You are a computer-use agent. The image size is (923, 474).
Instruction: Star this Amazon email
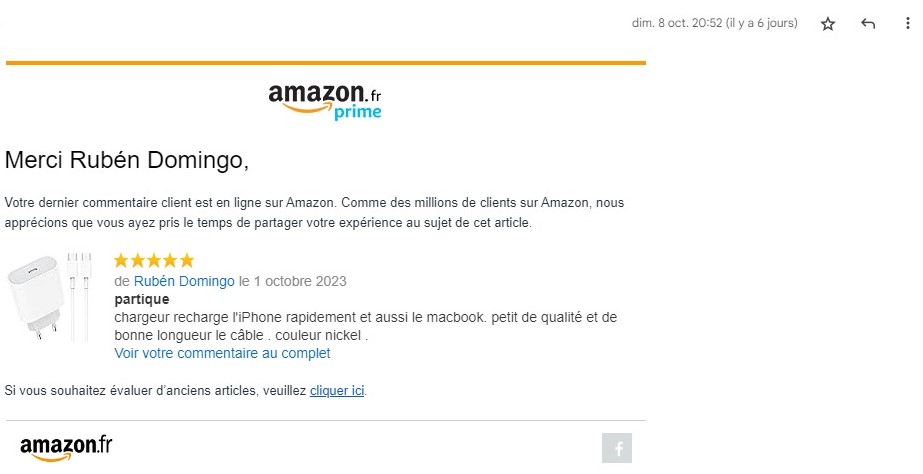(828, 24)
